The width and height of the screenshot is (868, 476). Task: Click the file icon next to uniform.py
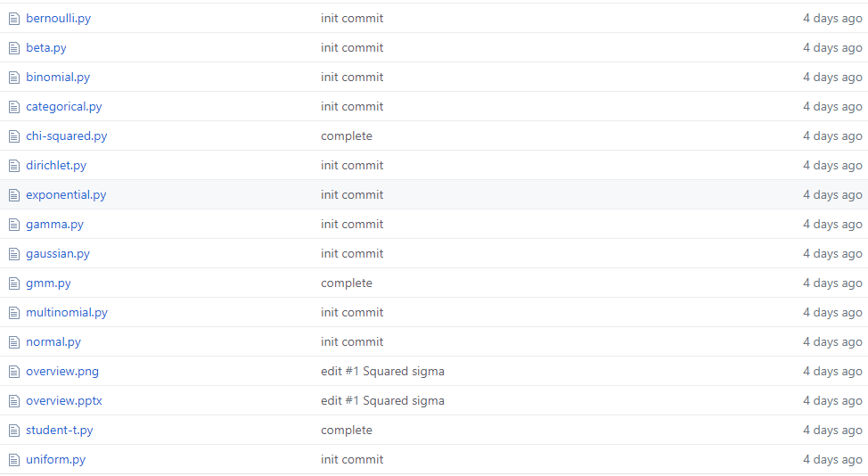14,460
